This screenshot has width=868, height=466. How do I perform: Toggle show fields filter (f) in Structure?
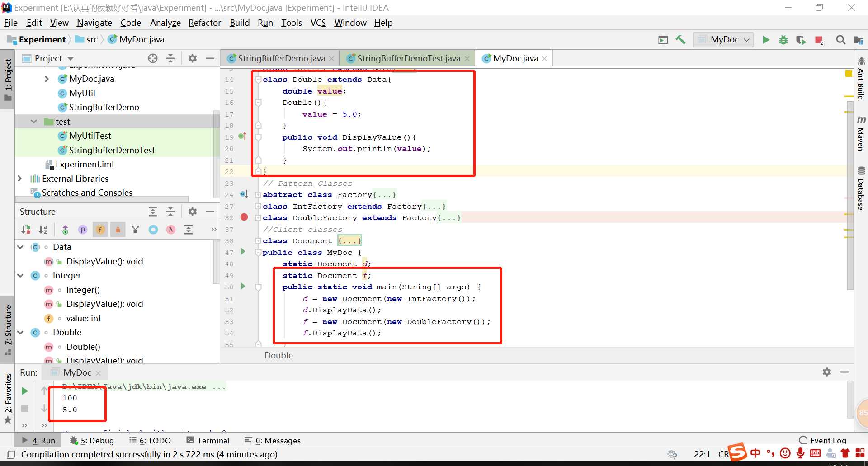[100, 230]
